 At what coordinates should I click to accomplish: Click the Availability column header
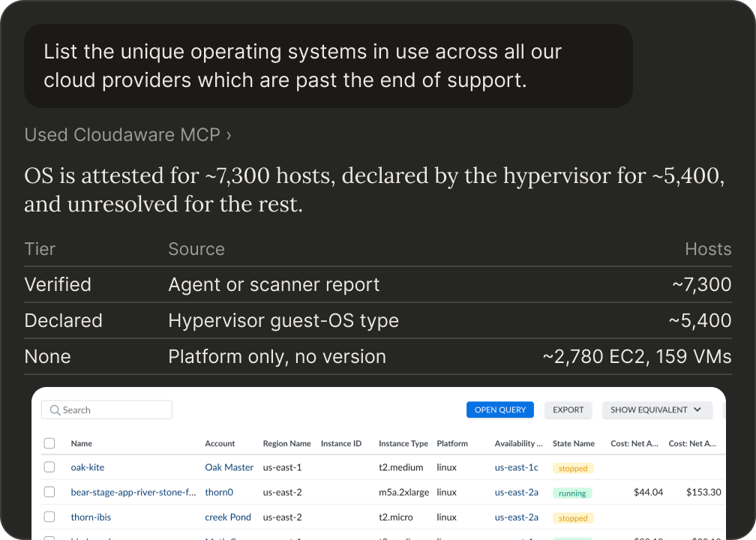pyautogui.click(x=519, y=443)
